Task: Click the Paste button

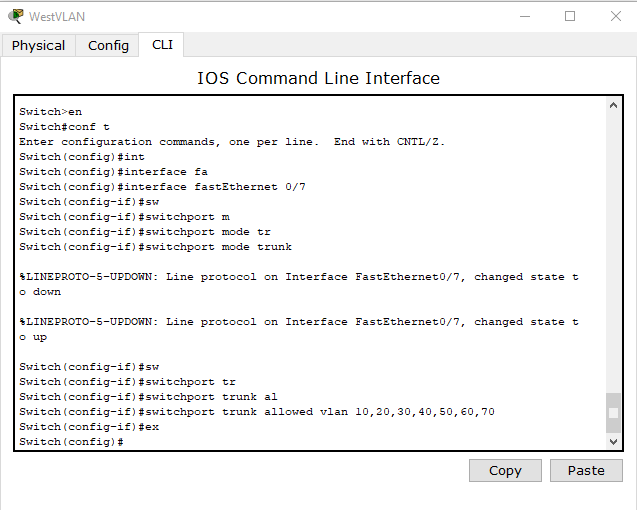Action: [586, 470]
